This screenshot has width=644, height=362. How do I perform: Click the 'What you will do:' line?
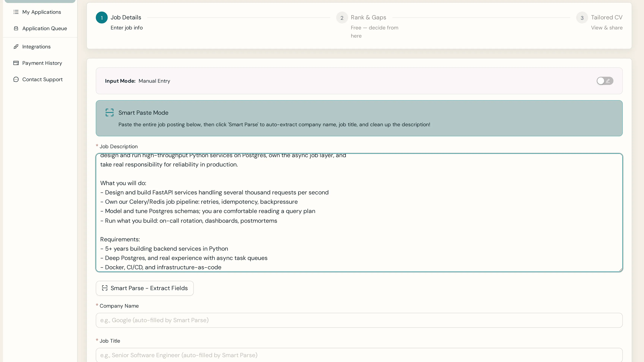123,183
